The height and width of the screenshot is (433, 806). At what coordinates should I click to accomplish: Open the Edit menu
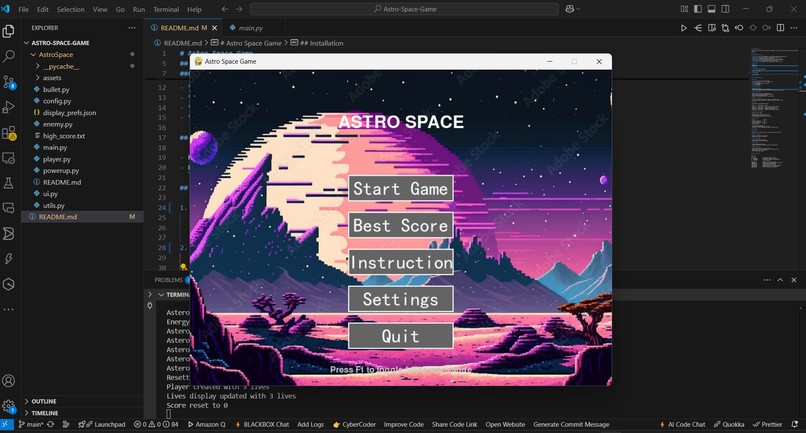pos(43,9)
